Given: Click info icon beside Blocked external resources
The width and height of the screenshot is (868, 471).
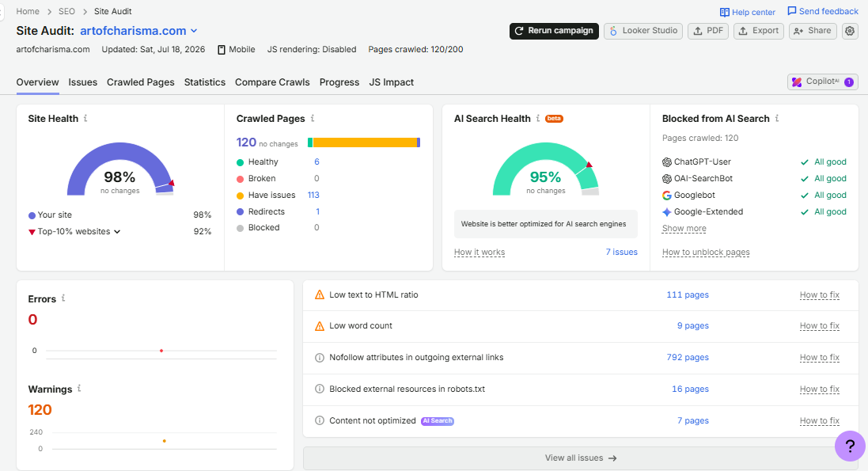Looking at the screenshot, I should coord(320,389).
